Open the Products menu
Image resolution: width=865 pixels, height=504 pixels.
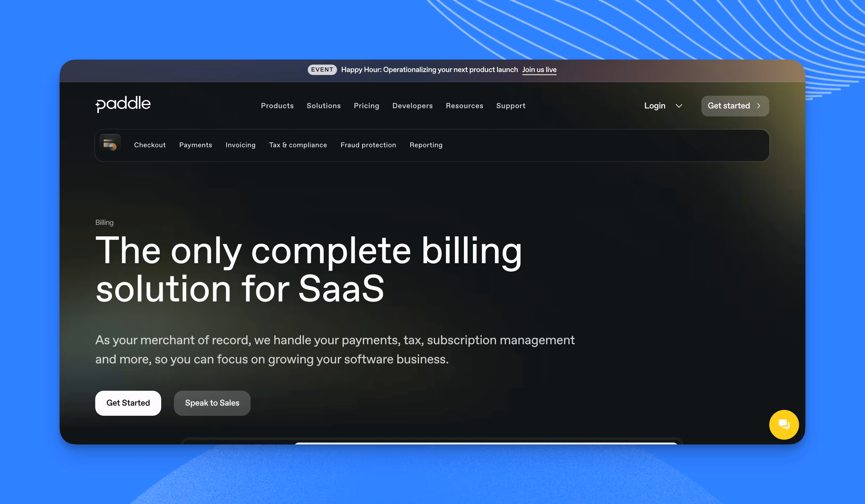277,106
